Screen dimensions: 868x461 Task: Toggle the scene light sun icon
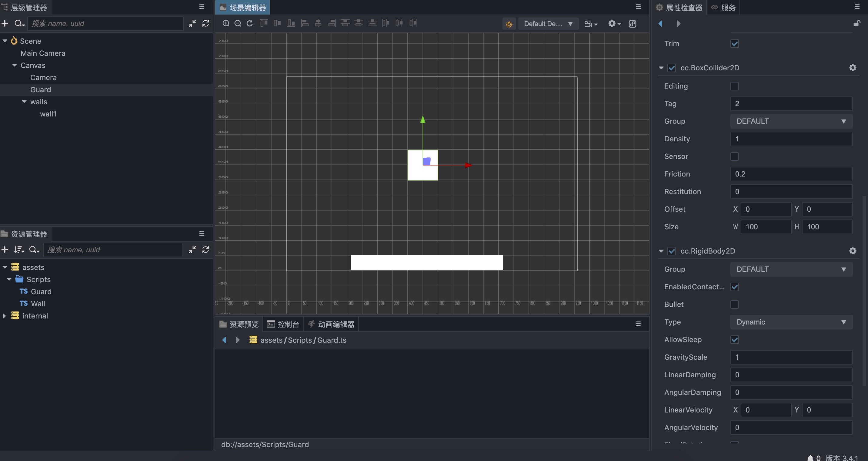pos(509,24)
